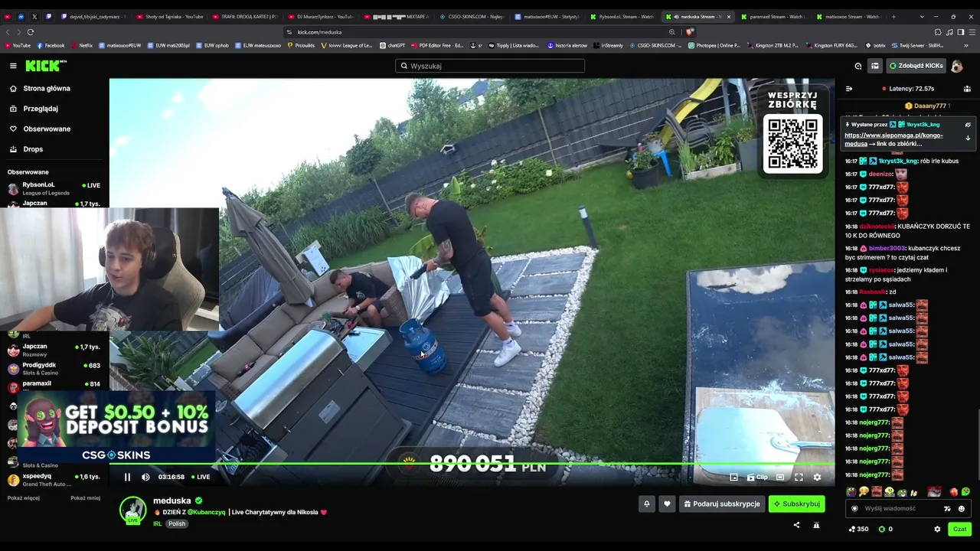The image size is (980, 551).
Task: Click Pokaż więcej to show more channels
Action: coord(24,498)
